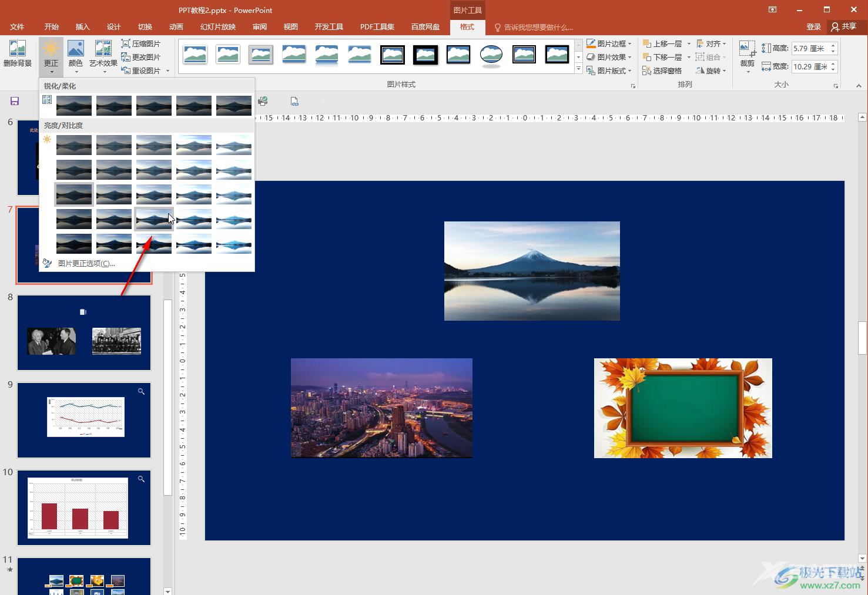Click the zoom icon on slide 10 thumbnail
The width and height of the screenshot is (868, 595).
[x=141, y=479]
